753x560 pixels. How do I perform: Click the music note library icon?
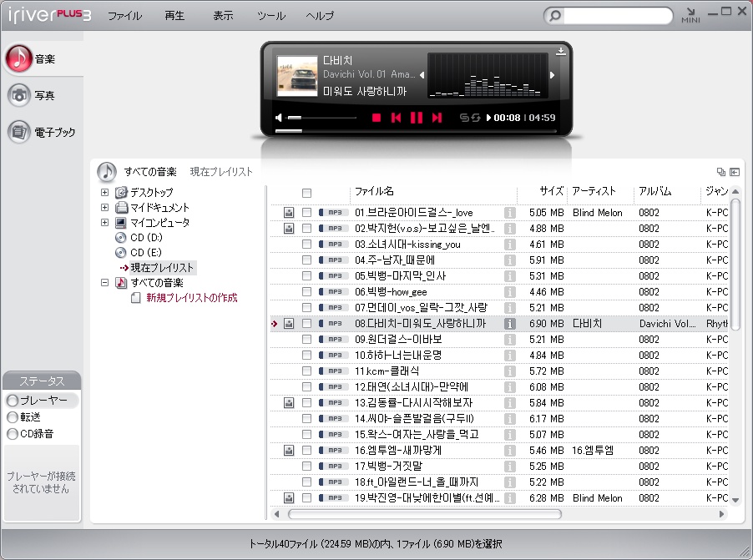point(107,171)
